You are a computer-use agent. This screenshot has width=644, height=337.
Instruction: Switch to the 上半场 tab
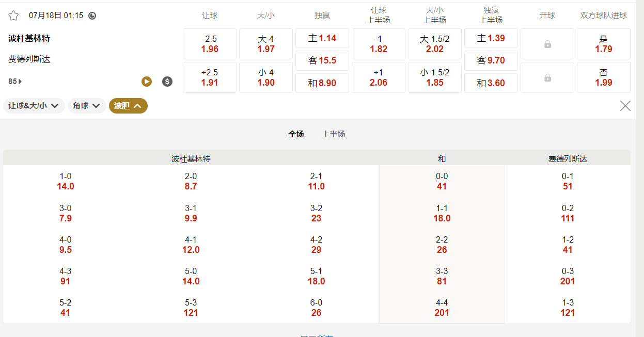[x=334, y=134]
